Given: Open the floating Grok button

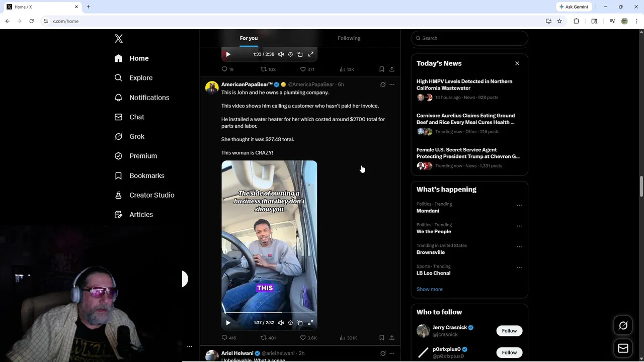Looking at the screenshot, I should (x=623, y=326).
